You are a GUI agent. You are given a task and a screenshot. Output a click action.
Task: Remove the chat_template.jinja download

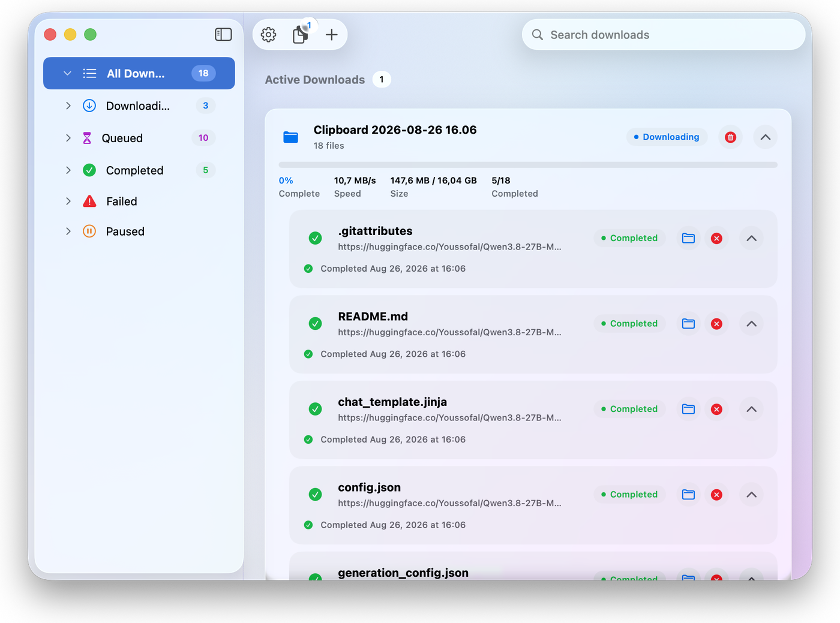coord(716,410)
